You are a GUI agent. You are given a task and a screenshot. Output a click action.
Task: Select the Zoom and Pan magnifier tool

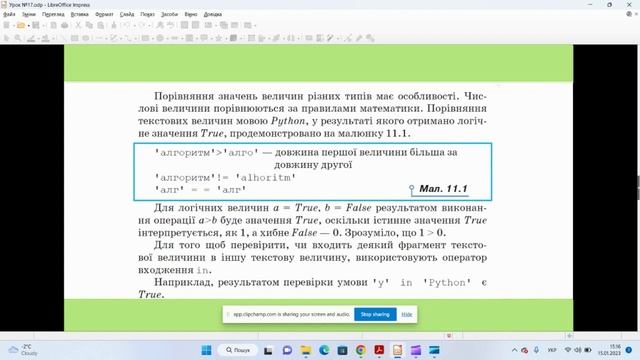pyautogui.click(x=18, y=38)
